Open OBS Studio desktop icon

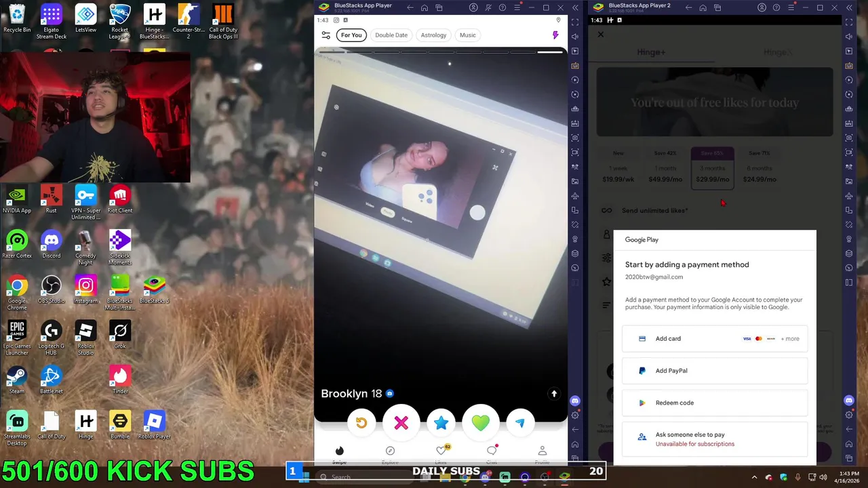click(x=52, y=289)
